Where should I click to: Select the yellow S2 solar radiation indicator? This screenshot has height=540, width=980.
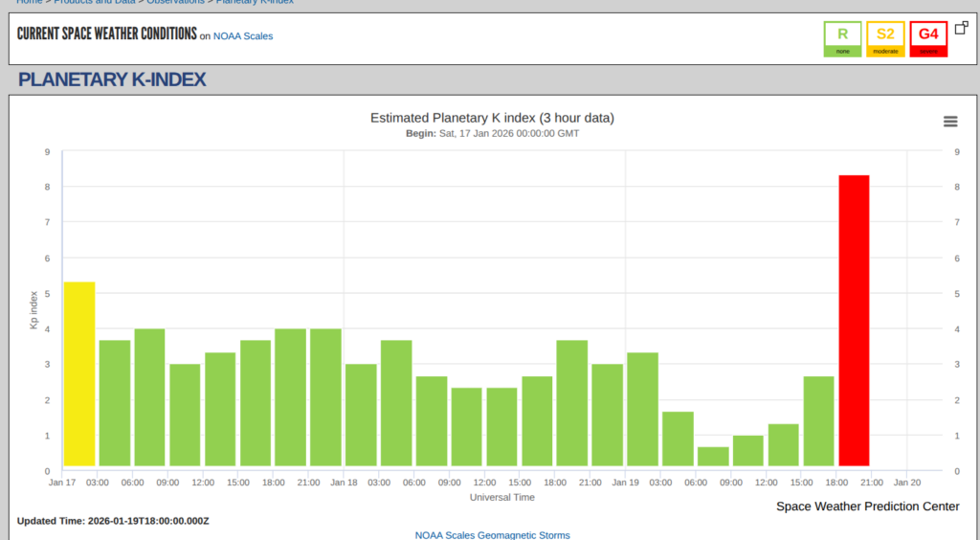(x=885, y=38)
